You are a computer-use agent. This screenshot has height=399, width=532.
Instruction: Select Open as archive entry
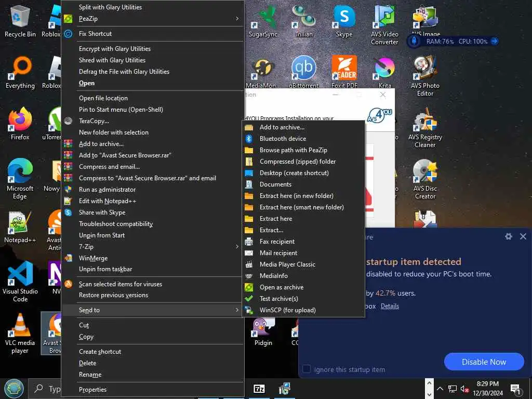[x=303, y=287]
